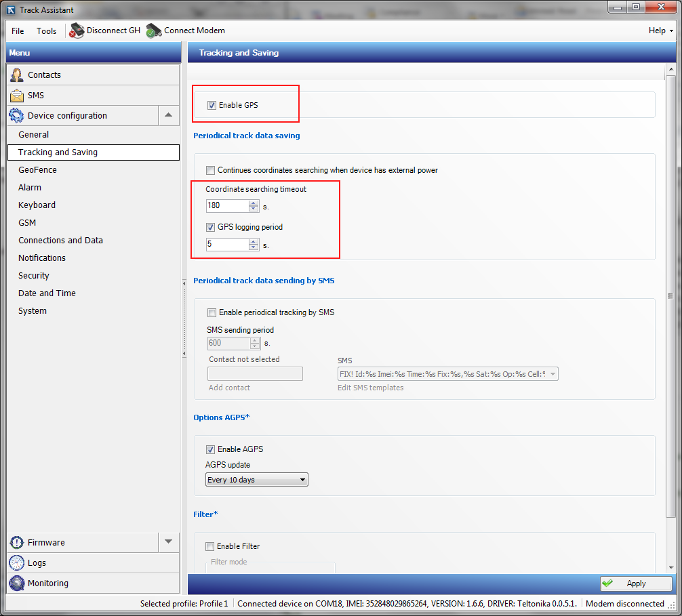
Task: Click the Monitoring globe icon
Action: coord(16,583)
